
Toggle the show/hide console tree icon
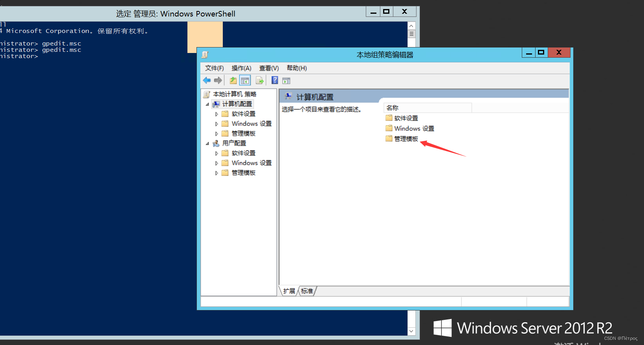245,80
